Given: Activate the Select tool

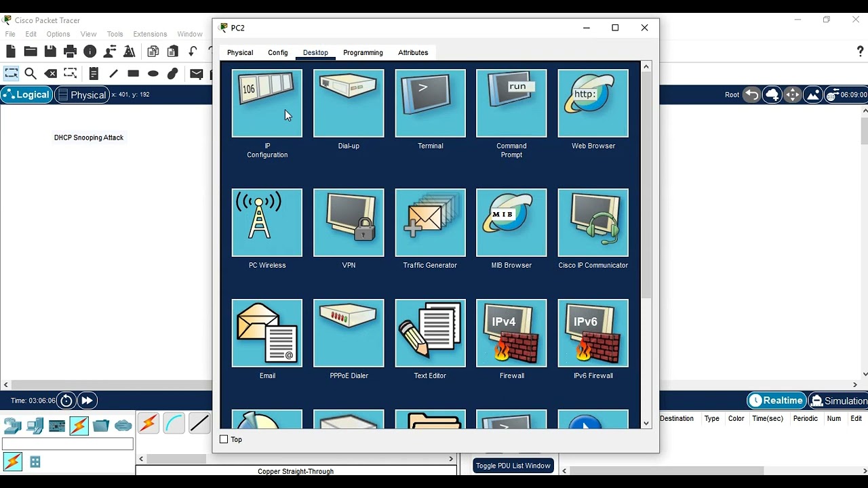Looking at the screenshot, I should click(12, 73).
